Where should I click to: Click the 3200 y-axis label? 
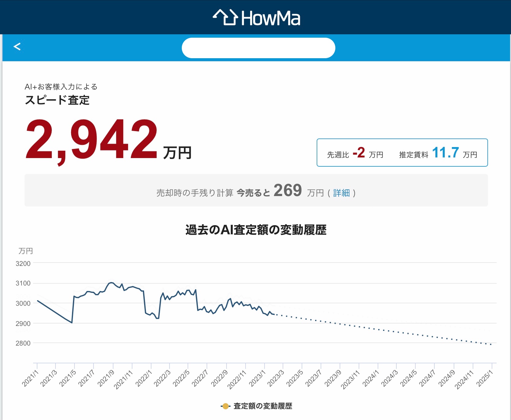pyautogui.click(x=23, y=263)
